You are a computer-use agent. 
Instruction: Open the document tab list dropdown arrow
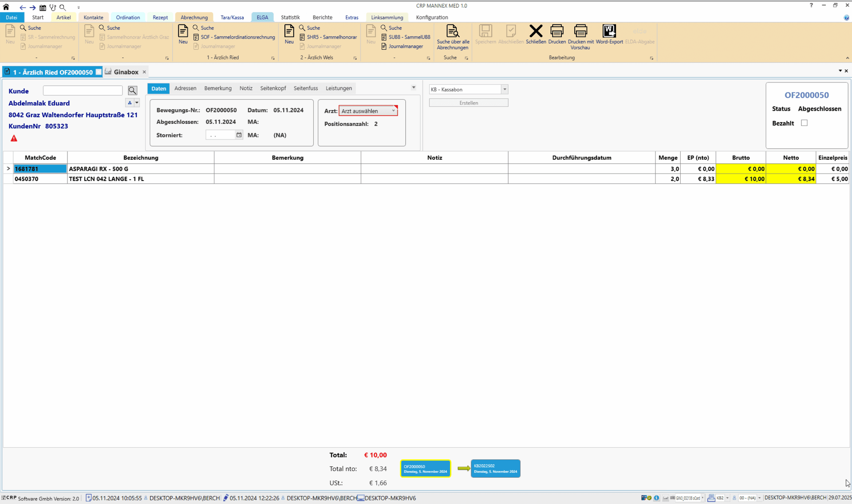(x=840, y=71)
